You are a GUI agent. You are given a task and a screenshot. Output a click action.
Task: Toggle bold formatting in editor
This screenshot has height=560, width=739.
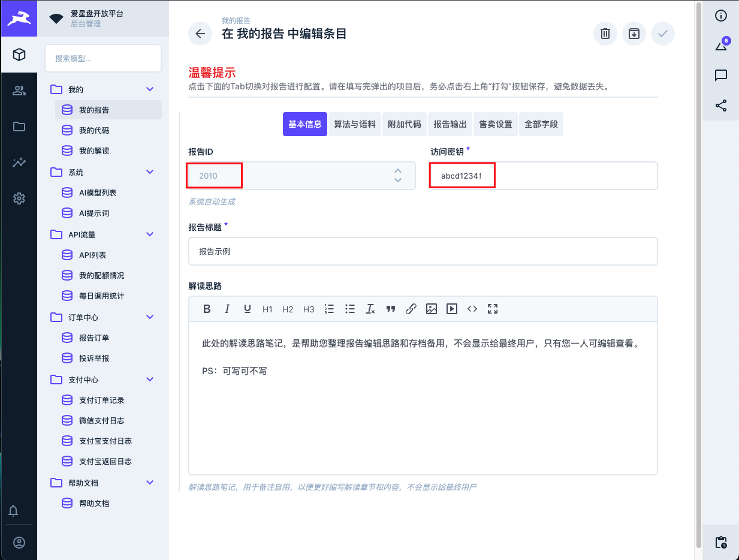point(207,309)
